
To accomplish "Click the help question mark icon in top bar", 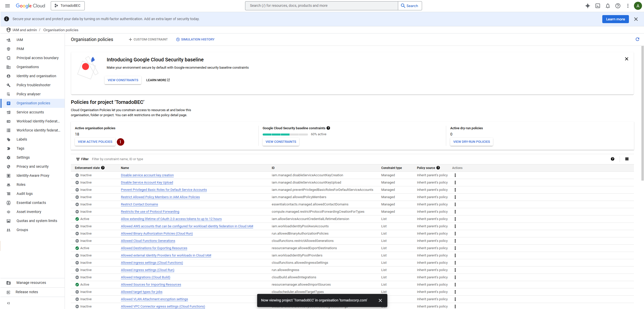I will tap(618, 6).
